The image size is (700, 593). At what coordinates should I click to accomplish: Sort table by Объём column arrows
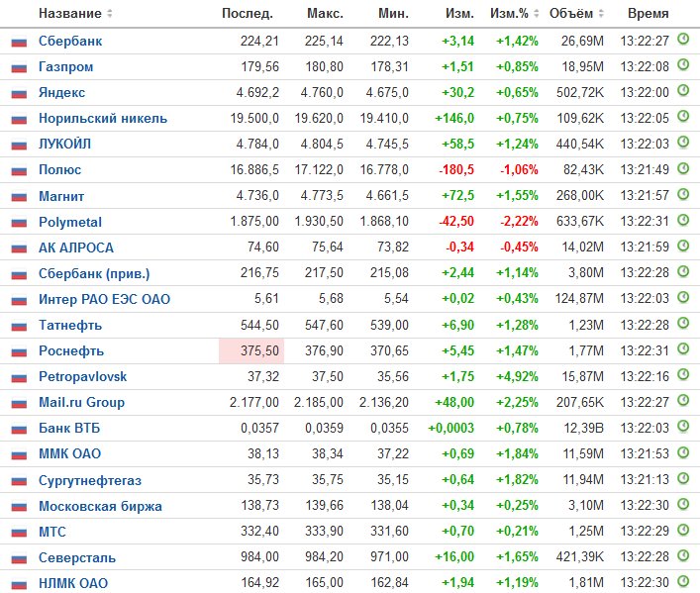(601, 14)
